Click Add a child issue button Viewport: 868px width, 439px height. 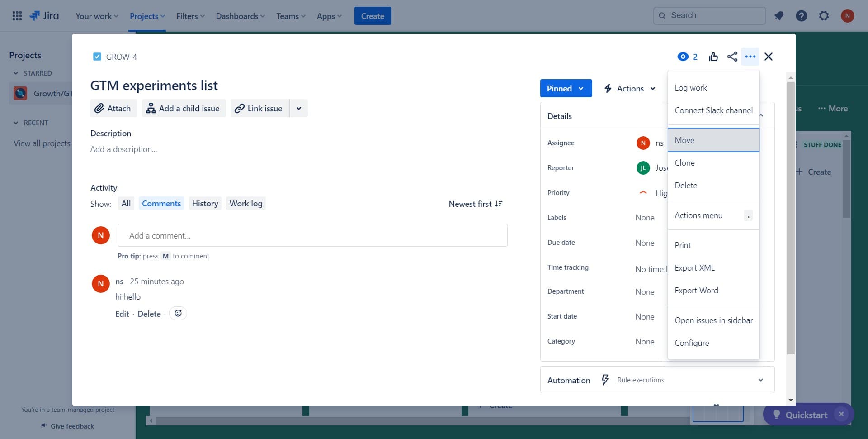(x=184, y=109)
